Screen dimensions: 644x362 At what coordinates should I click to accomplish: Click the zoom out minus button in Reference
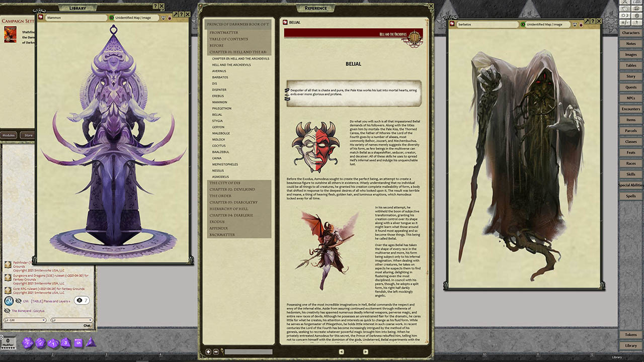pyautogui.click(x=216, y=352)
